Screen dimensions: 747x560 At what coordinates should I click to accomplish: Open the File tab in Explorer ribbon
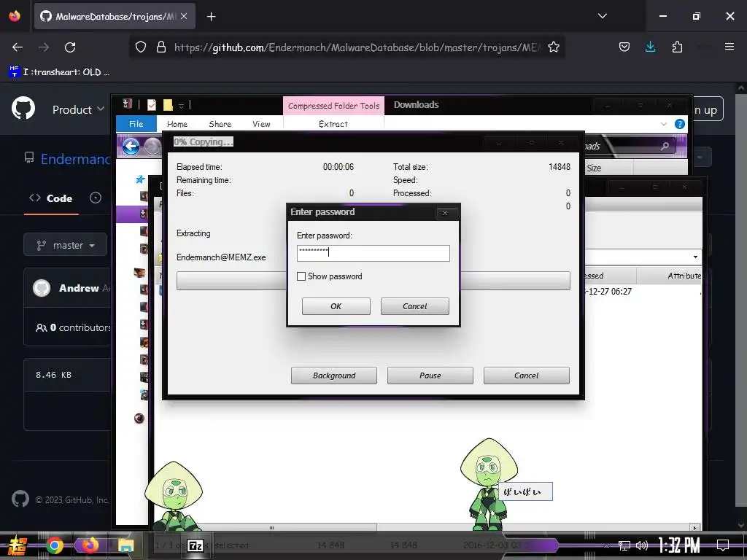tap(136, 124)
